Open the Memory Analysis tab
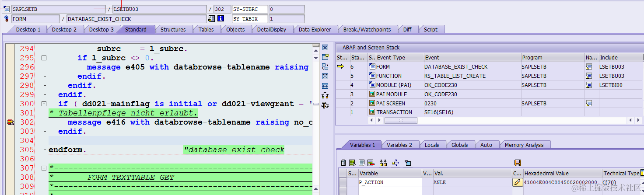The height and width of the screenshot is (195, 644). pos(524,145)
